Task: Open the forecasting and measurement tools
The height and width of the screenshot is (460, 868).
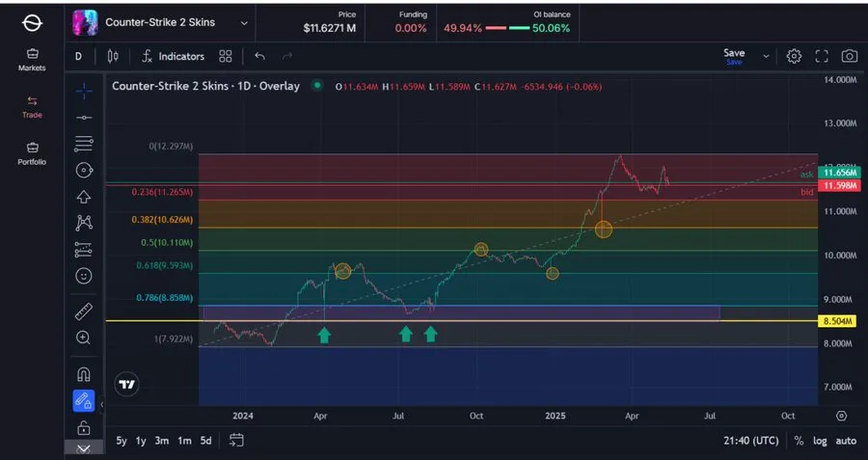Action: 84,250
